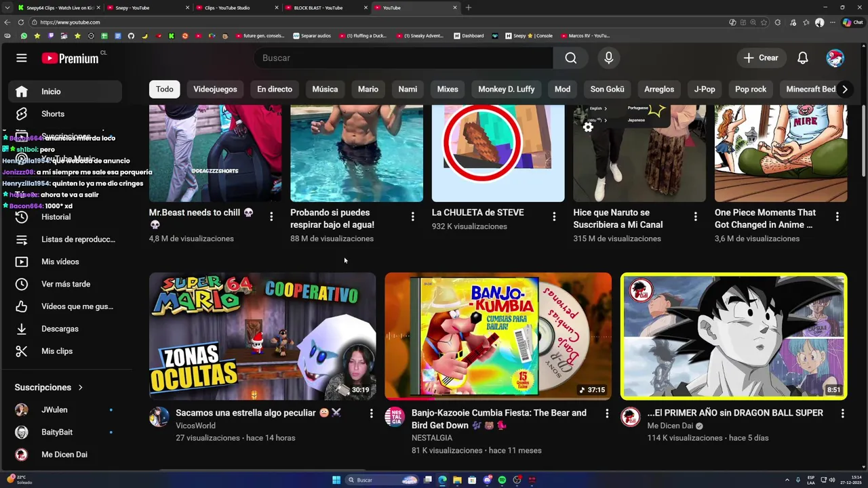Screen dimensions: 868x488
Task: Open the notifications bell
Action: [802, 58]
